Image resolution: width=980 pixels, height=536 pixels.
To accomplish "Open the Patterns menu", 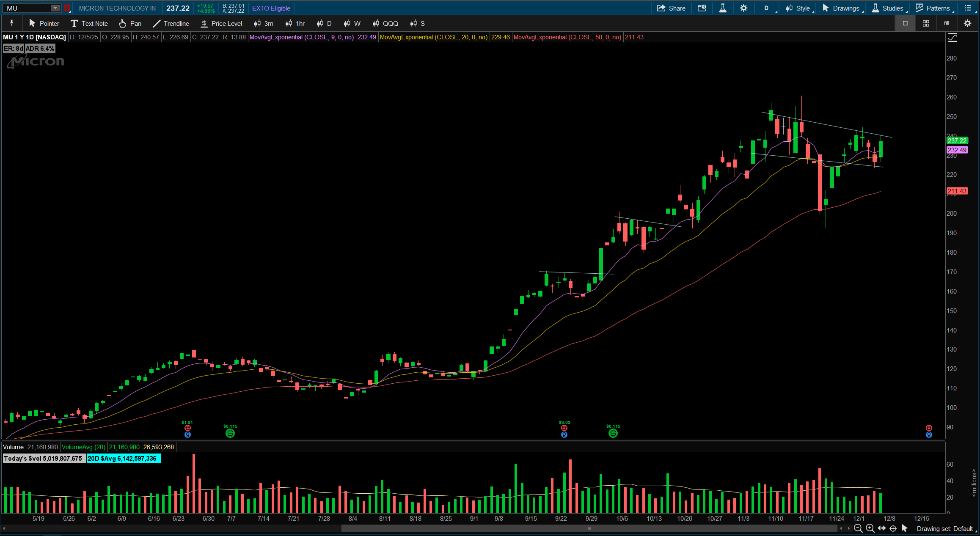I will (933, 8).
